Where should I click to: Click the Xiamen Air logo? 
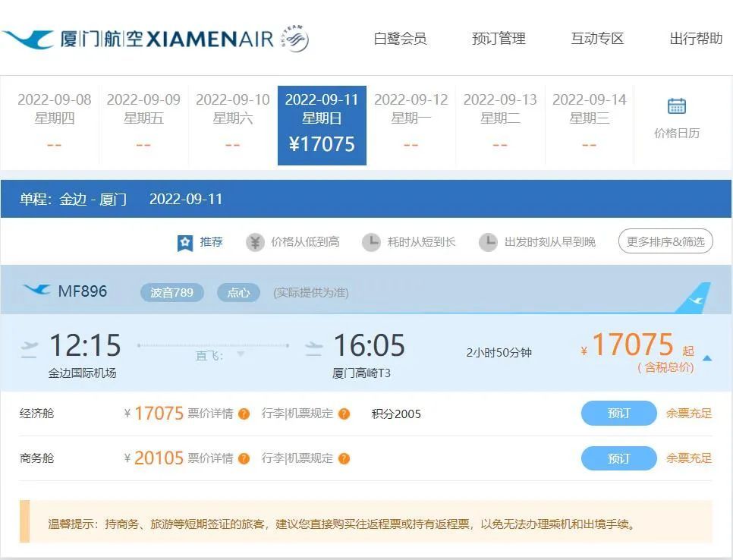tap(156, 39)
